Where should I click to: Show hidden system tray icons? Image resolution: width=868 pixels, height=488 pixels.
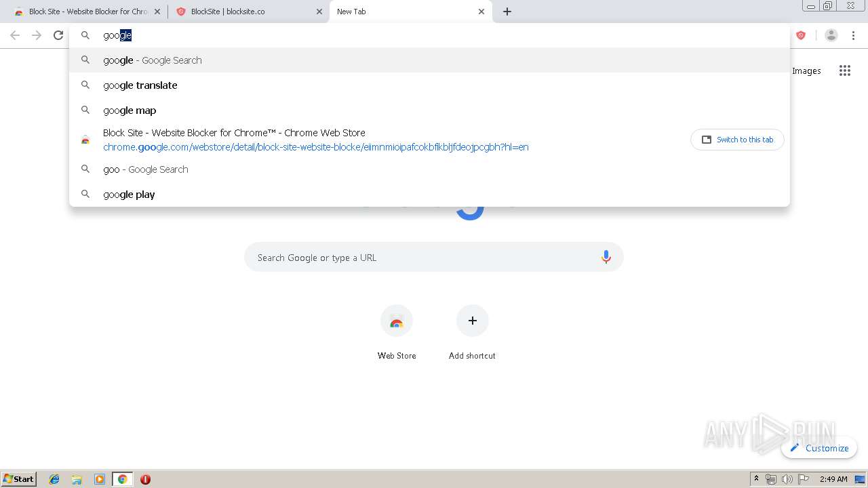click(757, 479)
